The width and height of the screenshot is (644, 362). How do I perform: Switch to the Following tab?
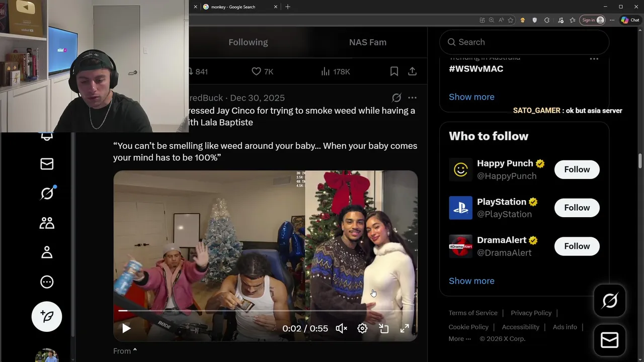(248, 42)
